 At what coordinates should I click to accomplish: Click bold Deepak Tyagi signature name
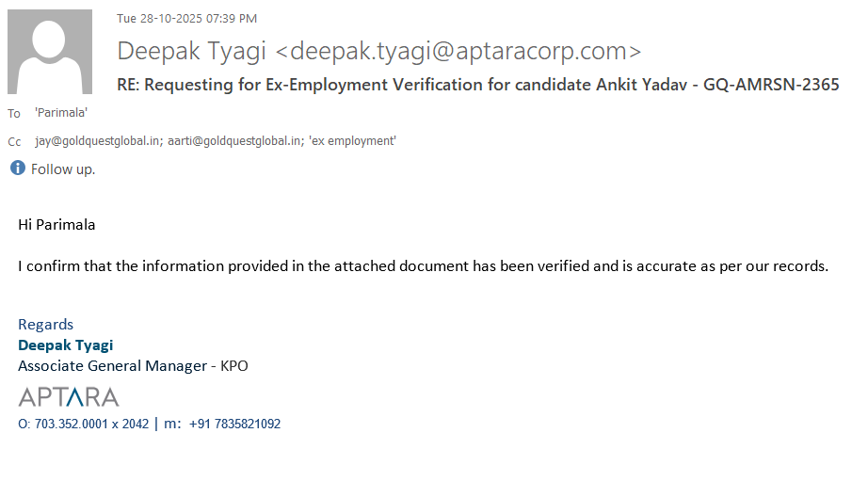(x=66, y=345)
